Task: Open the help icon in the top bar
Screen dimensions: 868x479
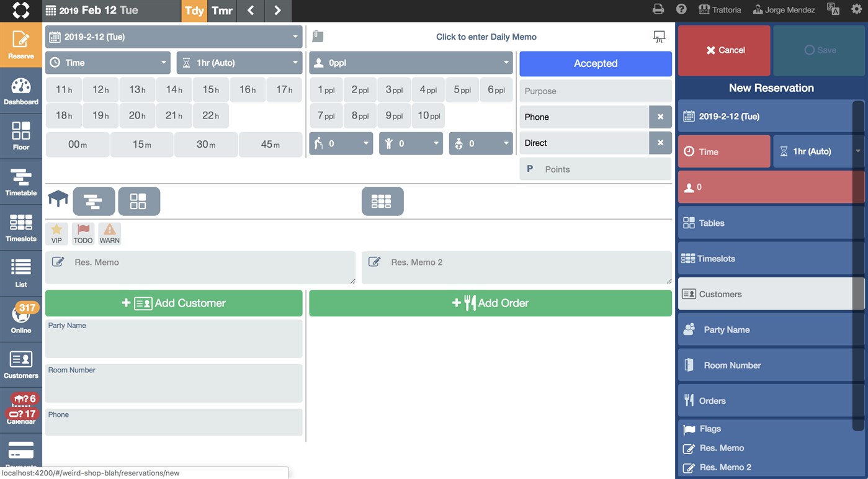Action: tap(681, 9)
